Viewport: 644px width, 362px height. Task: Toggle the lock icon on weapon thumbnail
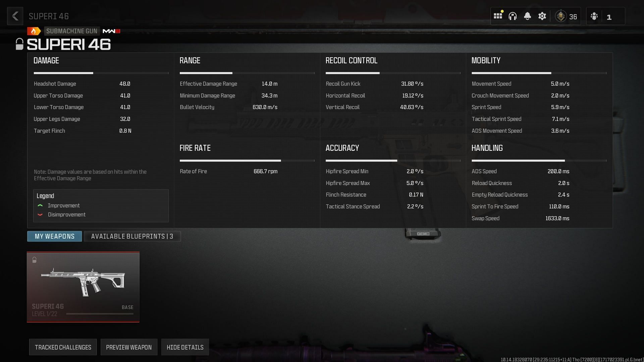click(x=35, y=259)
